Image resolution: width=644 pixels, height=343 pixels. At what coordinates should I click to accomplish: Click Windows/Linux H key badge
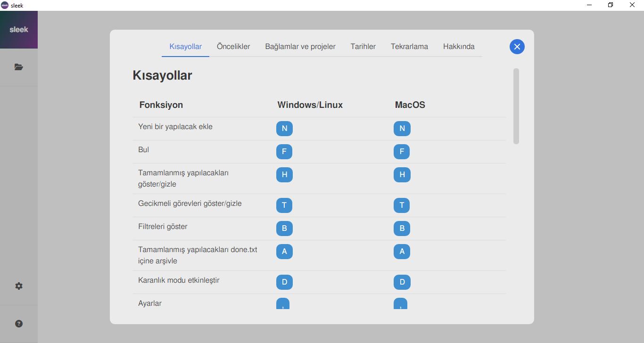tap(284, 175)
